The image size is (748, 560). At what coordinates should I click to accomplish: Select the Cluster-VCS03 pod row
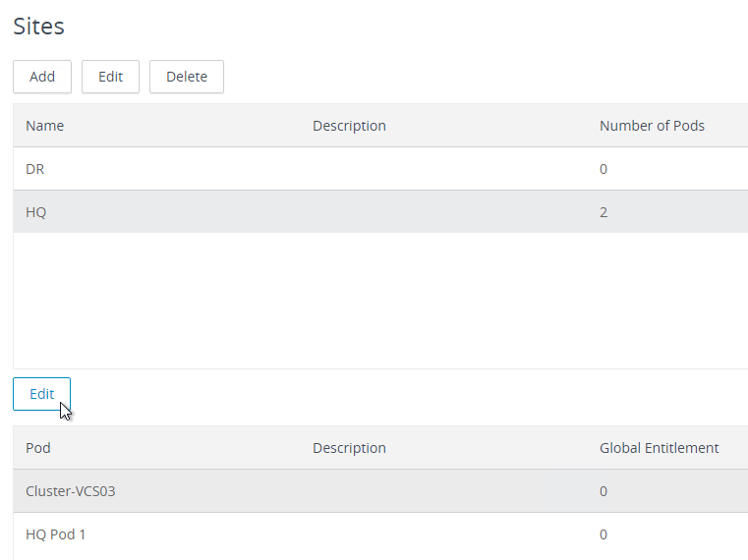(380, 491)
